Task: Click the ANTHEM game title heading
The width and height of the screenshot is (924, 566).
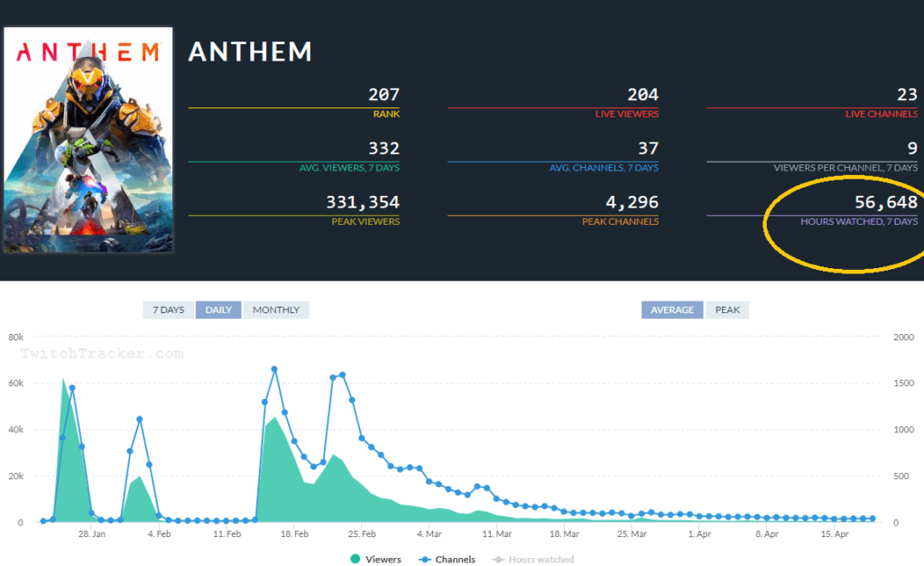Action: click(x=251, y=51)
